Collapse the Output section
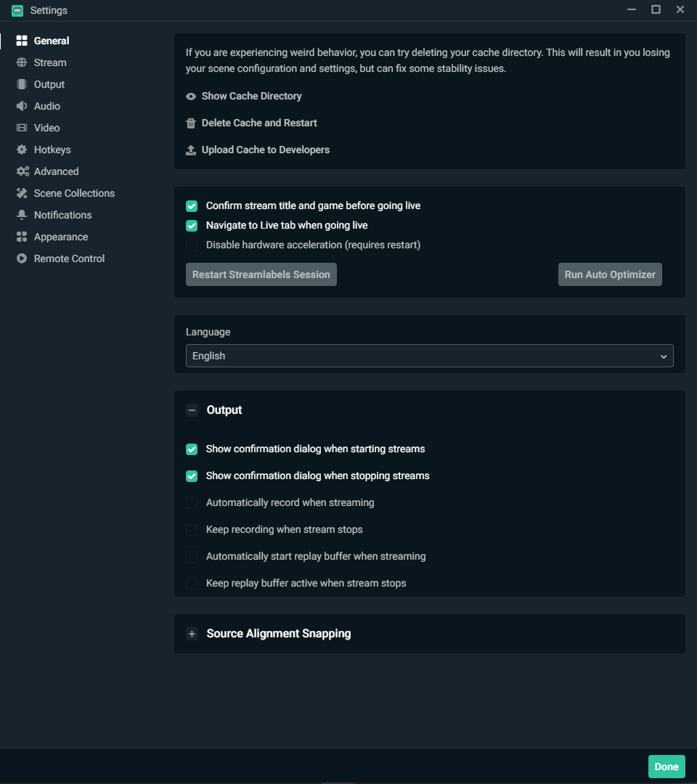This screenshot has width=697, height=784. coord(192,410)
